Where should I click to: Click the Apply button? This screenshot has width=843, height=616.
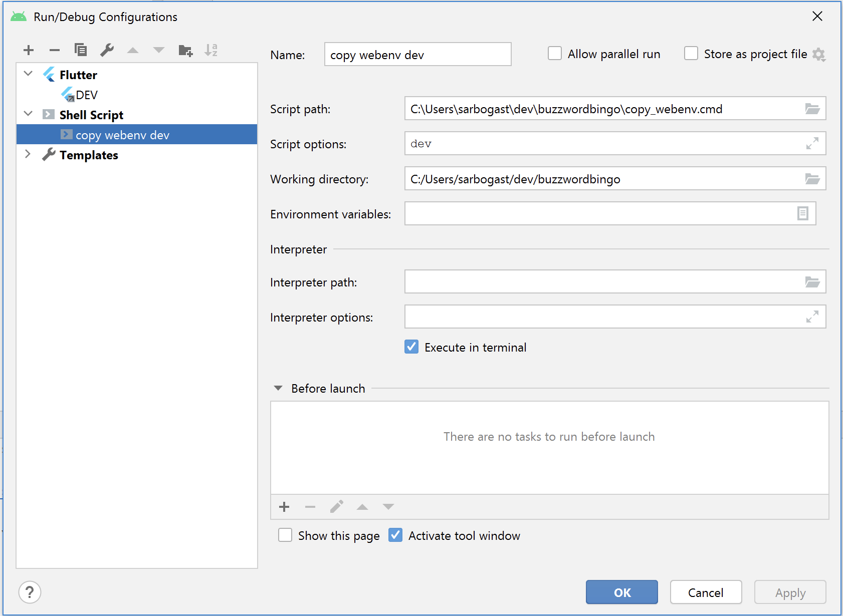point(790,592)
